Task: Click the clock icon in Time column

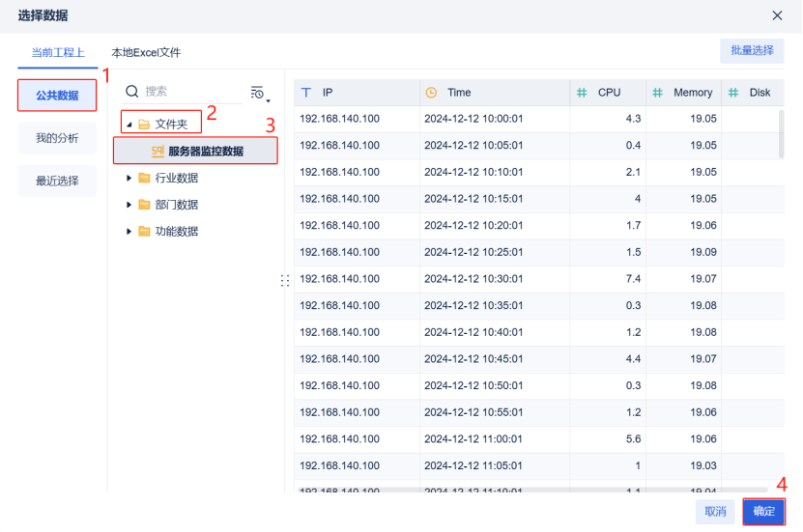Action: click(x=431, y=93)
